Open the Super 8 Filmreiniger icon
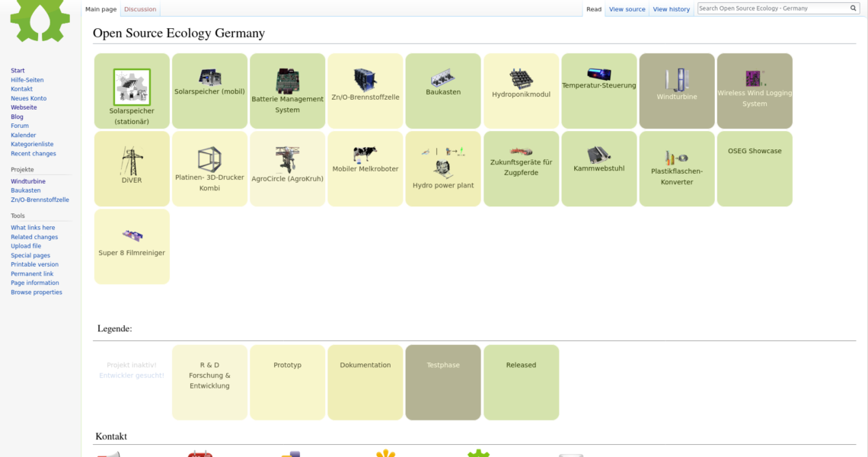The height and width of the screenshot is (457, 868). tap(132, 236)
